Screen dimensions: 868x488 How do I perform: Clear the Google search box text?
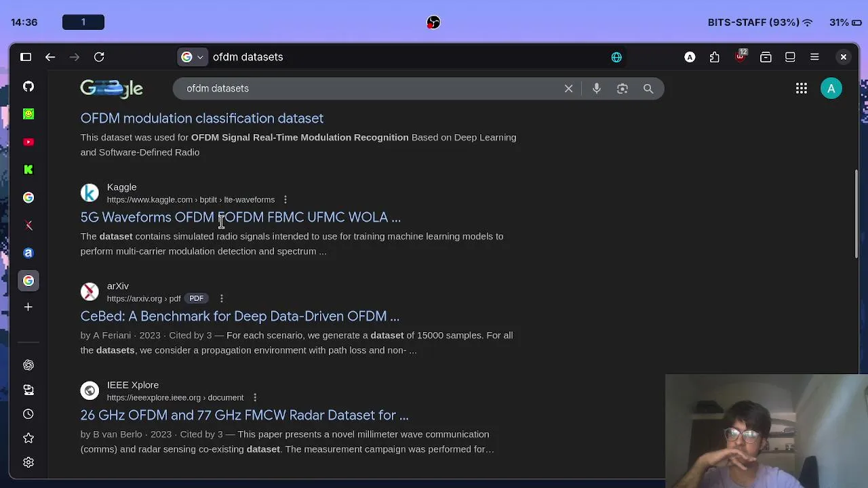pos(568,88)
